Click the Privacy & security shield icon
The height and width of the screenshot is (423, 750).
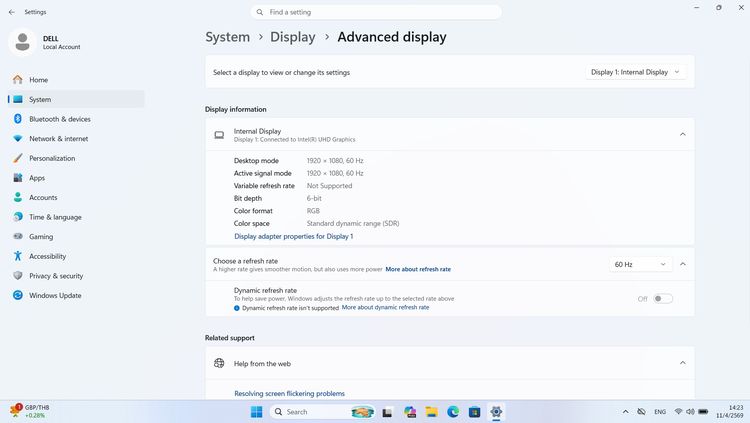(18, 276)
